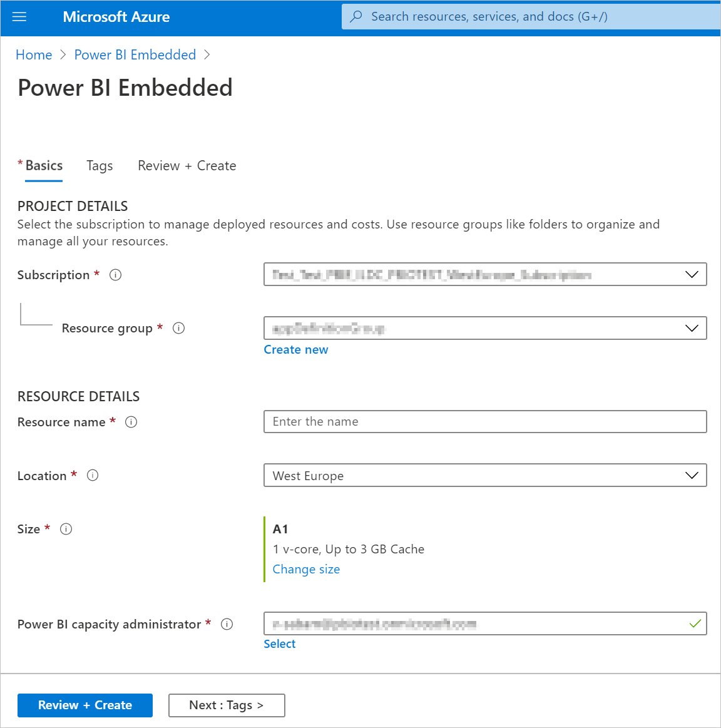Focus the Resource name input field
This screenshot has width=721, height=728.
[x=485, y=422]
